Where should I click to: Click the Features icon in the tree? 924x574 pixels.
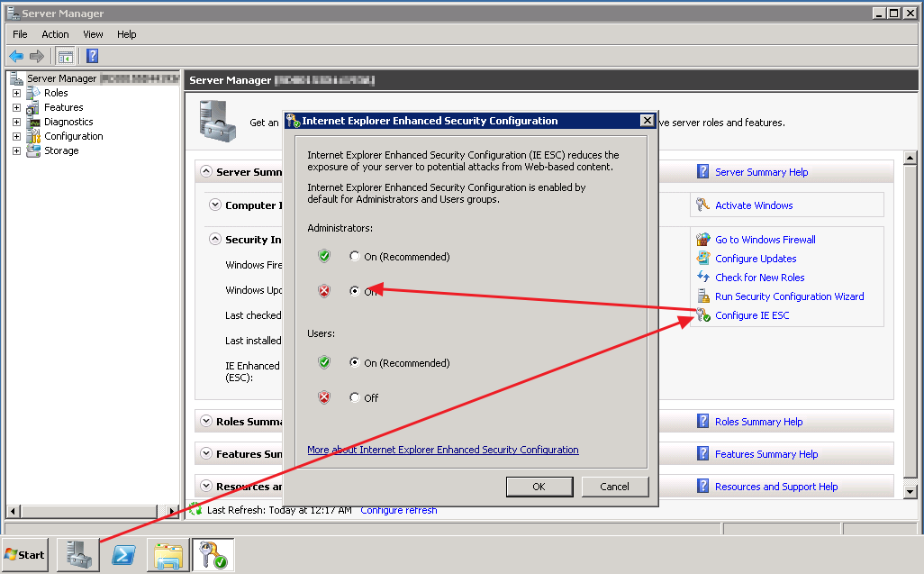[x=33, y=107]
